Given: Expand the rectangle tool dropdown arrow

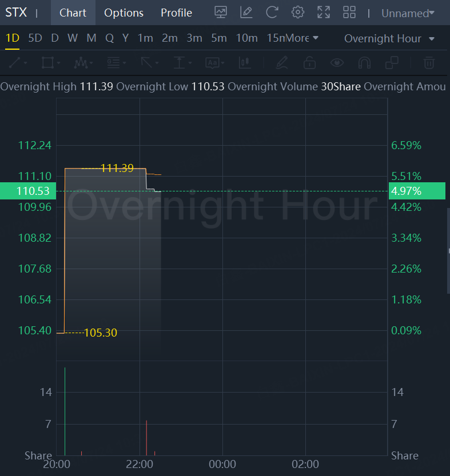Looking at the screenshot, I should pos(59,63).
